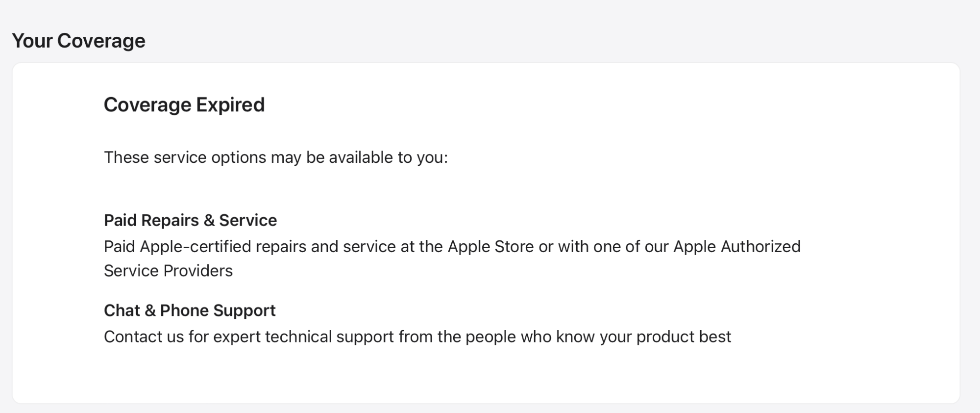The height and width of the screenshot is (413, 980).
Task: Select the "Coverage Expired" status title
Action: 184,105
